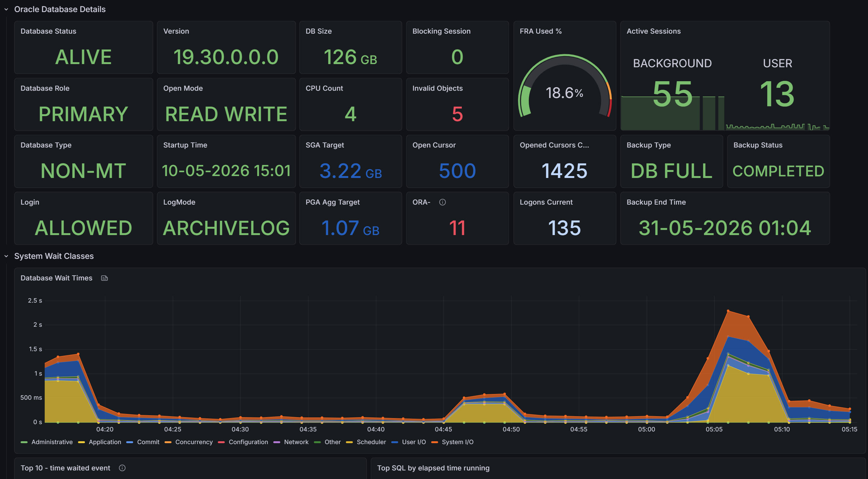Click the 05:05 tick label on the time axis

point(714,429)
